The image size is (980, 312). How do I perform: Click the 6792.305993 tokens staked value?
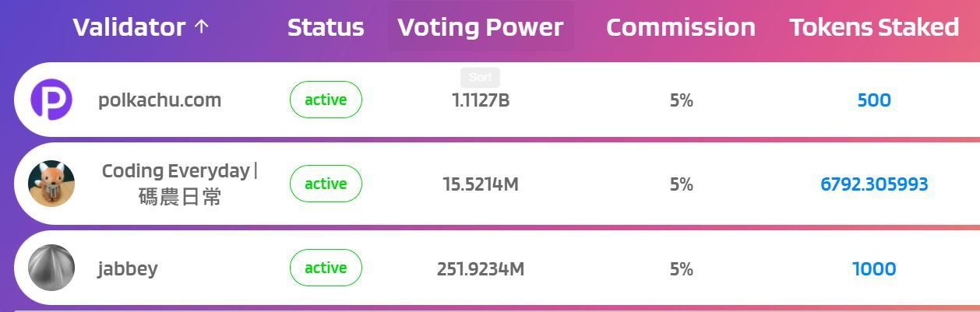click(x=874, y=184)
